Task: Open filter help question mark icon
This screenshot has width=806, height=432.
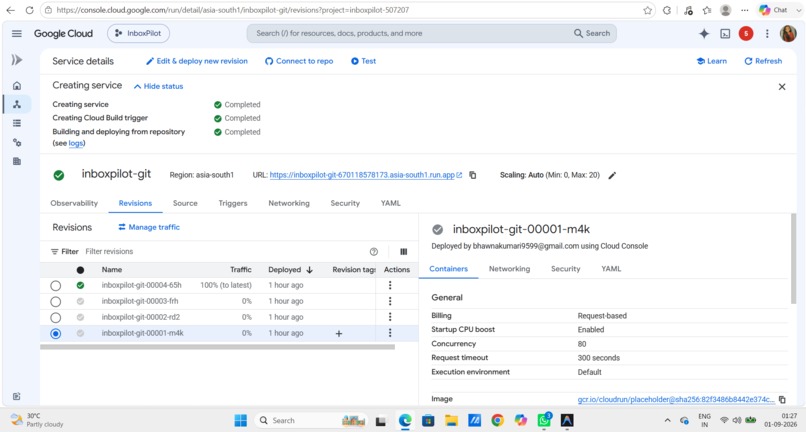Action: coord(374,251)
